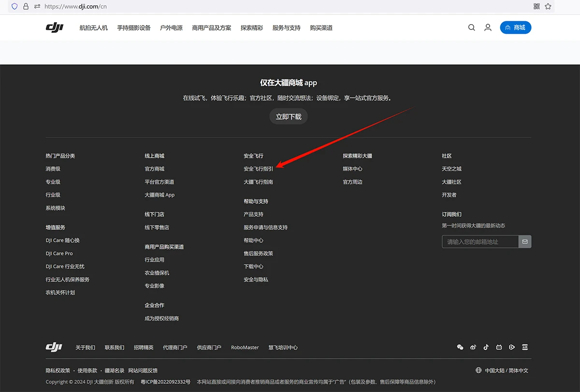Click the 立即下载 download button
The image size is (580, 392).
click(x=289, y=116)
